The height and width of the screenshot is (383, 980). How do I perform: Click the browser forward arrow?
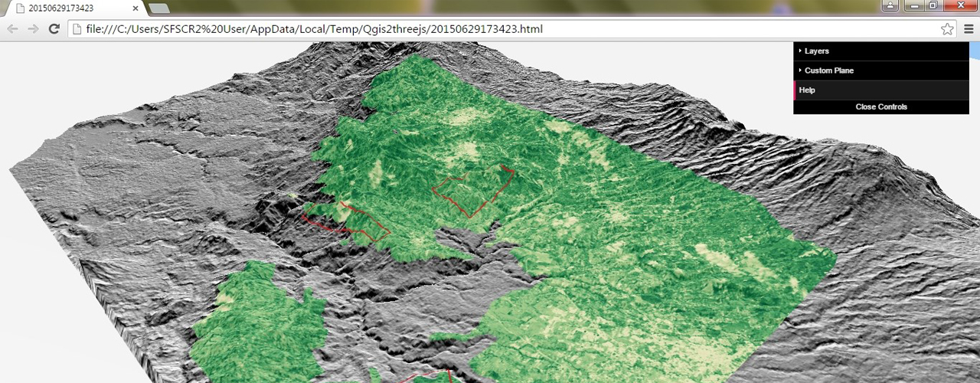[33, 29]
